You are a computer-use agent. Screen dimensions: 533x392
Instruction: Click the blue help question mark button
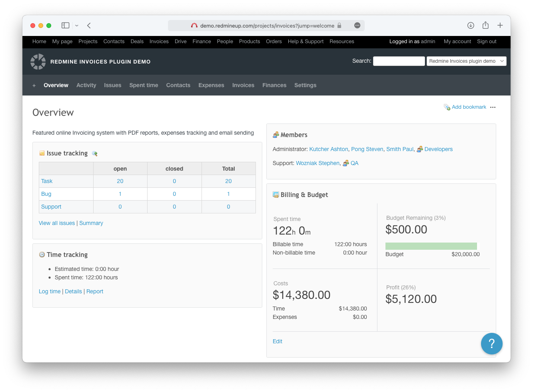[491, 343]
